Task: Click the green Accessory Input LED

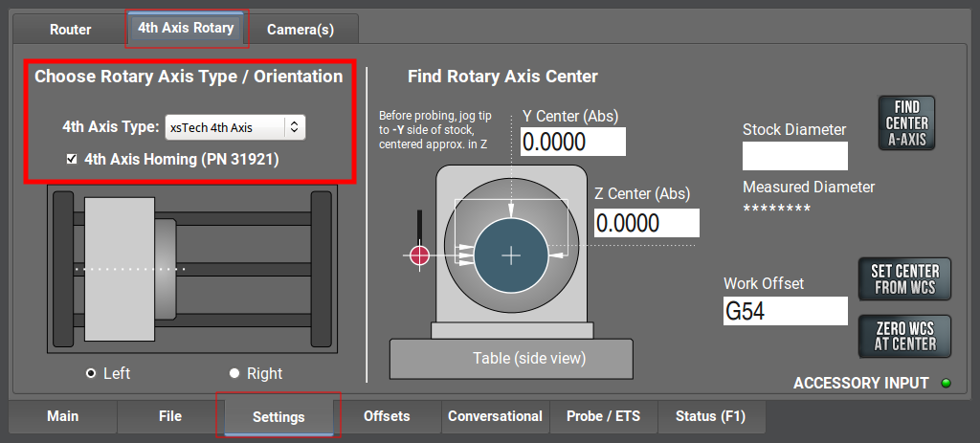Action: click(x=946, y=384)
